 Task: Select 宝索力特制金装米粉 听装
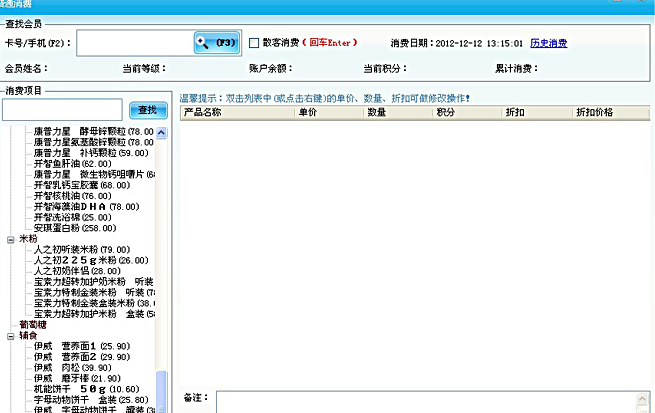click(94, 293)
